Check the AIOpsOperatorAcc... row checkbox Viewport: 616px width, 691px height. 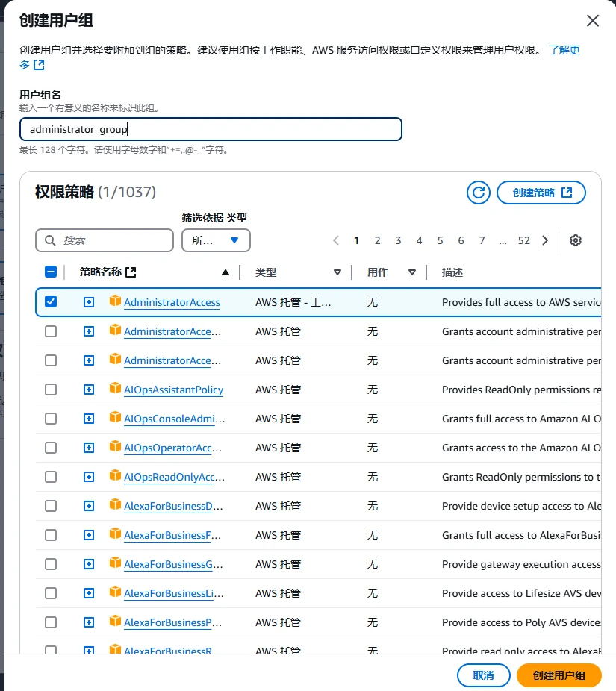pos(51,448)
